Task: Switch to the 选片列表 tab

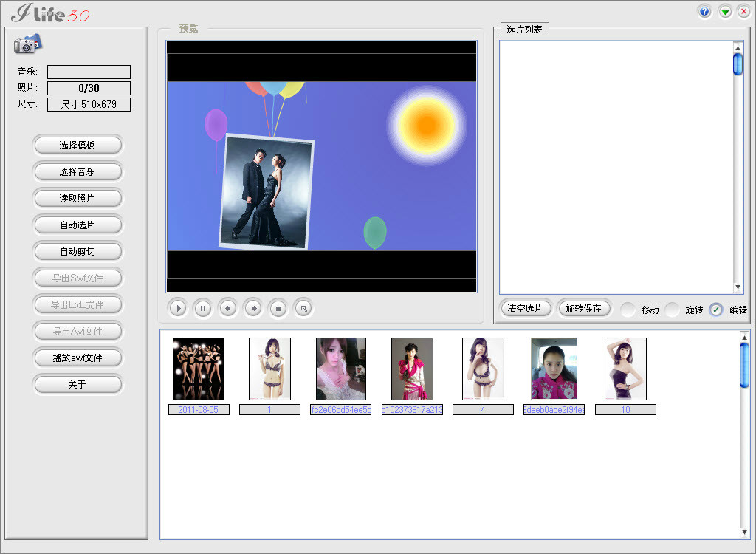Action: coord(526,28)
